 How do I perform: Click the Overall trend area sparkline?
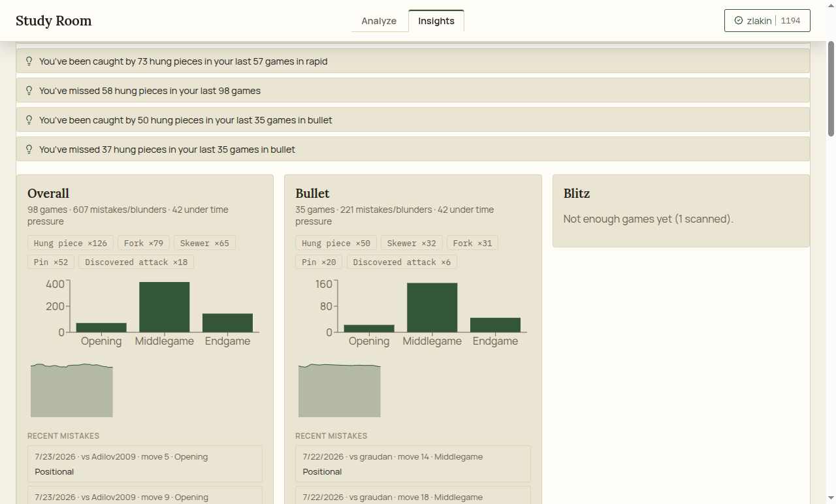[x=72, y=390]
